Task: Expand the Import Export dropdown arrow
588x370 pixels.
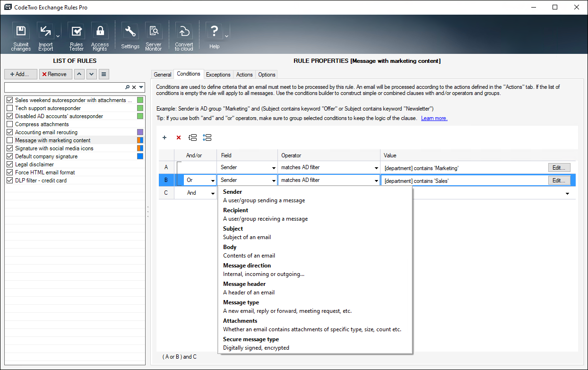Action: pos(58,36)
